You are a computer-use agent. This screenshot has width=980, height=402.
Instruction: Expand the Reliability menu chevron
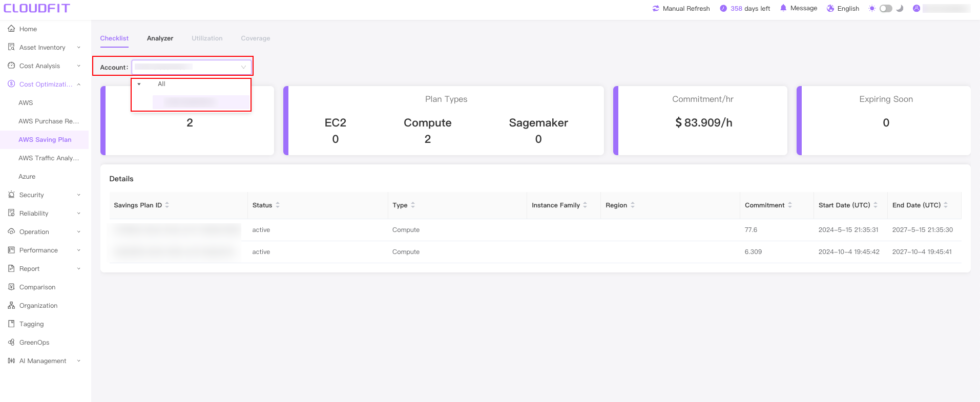click(79, 214)
